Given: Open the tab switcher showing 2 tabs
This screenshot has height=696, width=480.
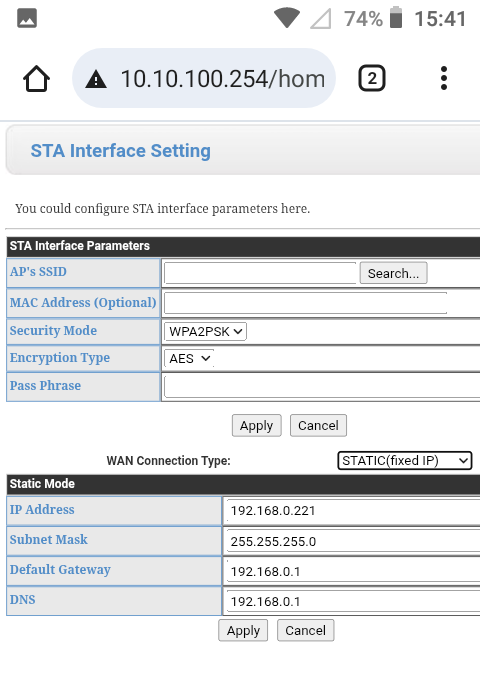Looking at the screenshot, I should pos(372,79).
